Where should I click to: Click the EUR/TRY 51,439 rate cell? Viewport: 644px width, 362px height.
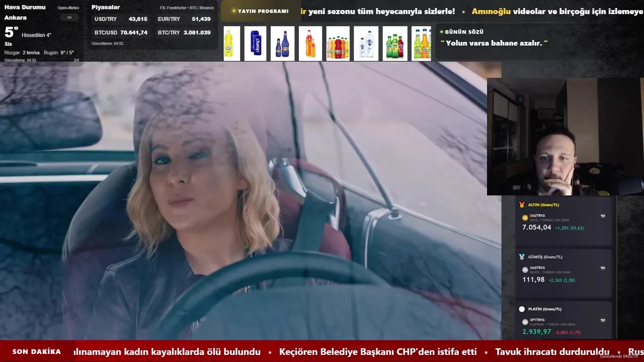pos(184,19)
